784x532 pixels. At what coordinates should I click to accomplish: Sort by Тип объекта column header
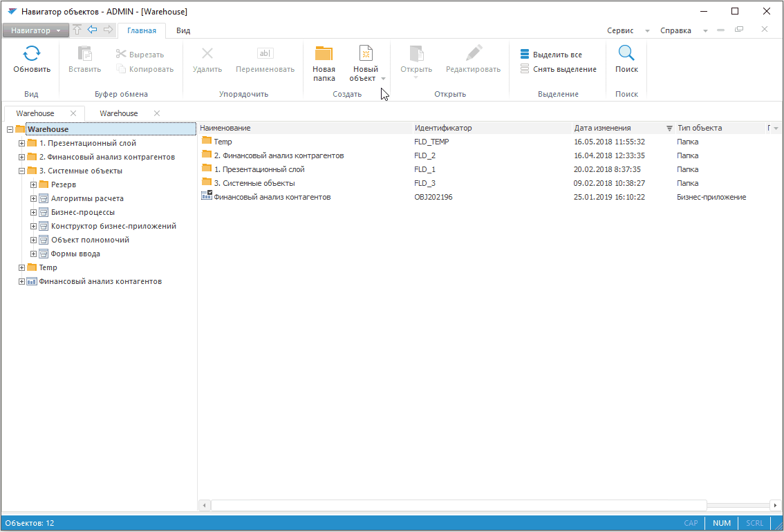[x=720, y=128]
